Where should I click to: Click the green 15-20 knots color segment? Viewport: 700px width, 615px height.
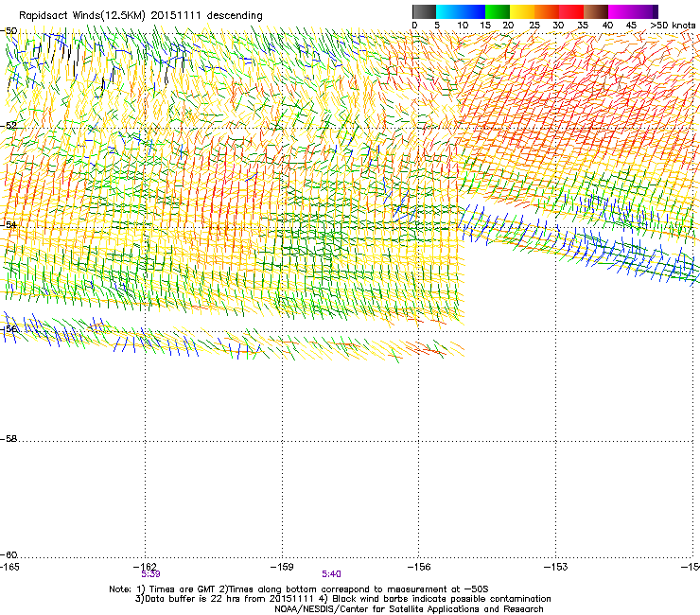(498, 11)
